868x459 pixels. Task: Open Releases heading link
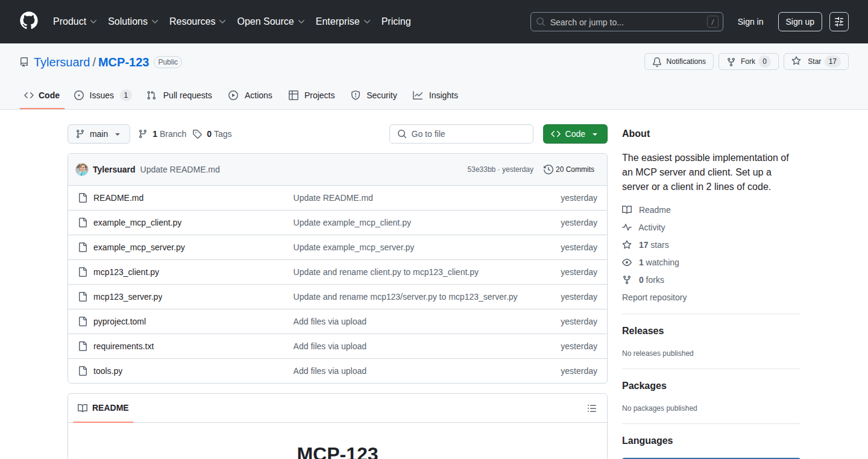tap(643, 331)
